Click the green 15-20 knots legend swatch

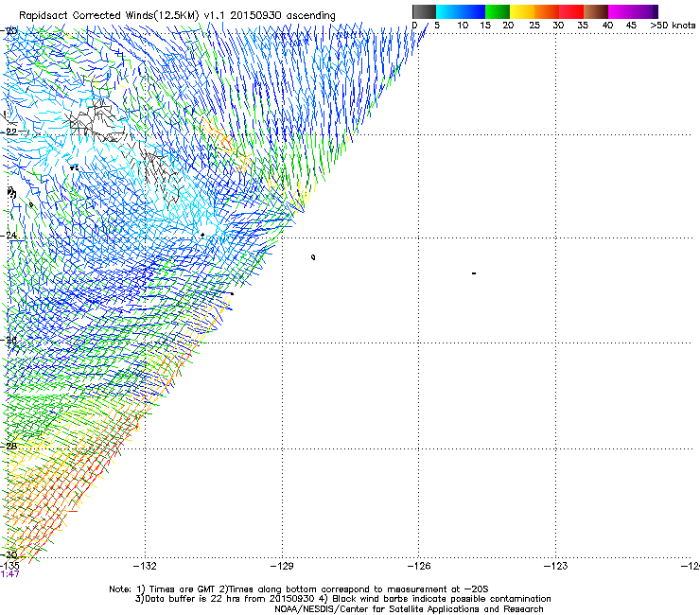[498, 11]
